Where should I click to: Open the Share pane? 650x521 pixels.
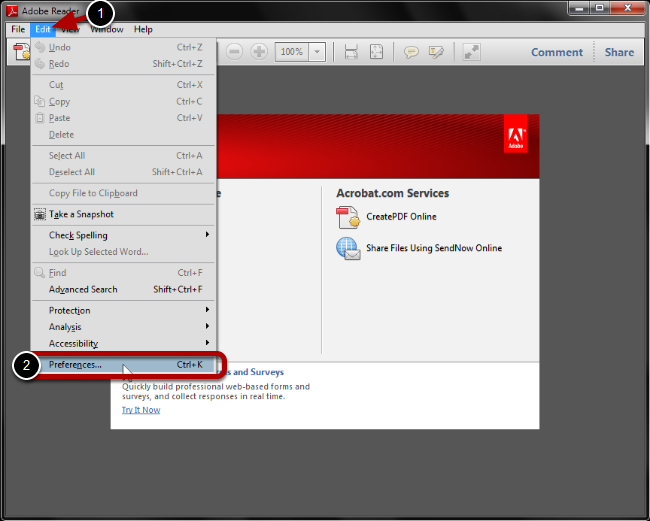(x=619, y=52)
